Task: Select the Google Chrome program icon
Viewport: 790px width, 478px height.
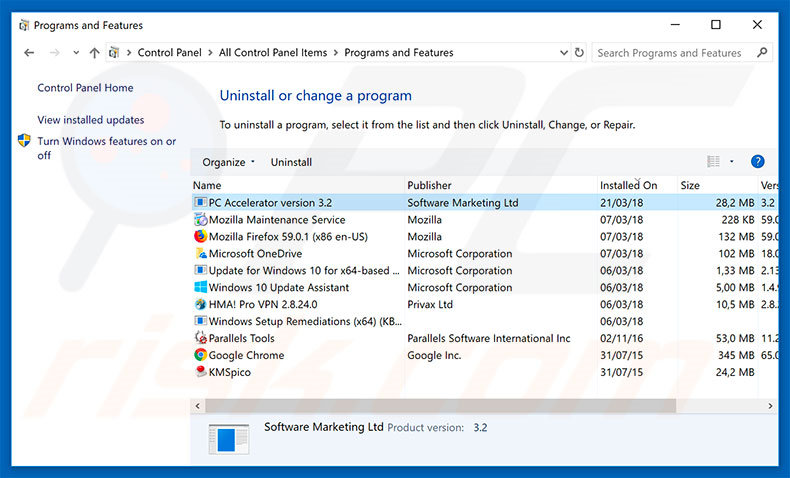Action: [x=200, y=355]
